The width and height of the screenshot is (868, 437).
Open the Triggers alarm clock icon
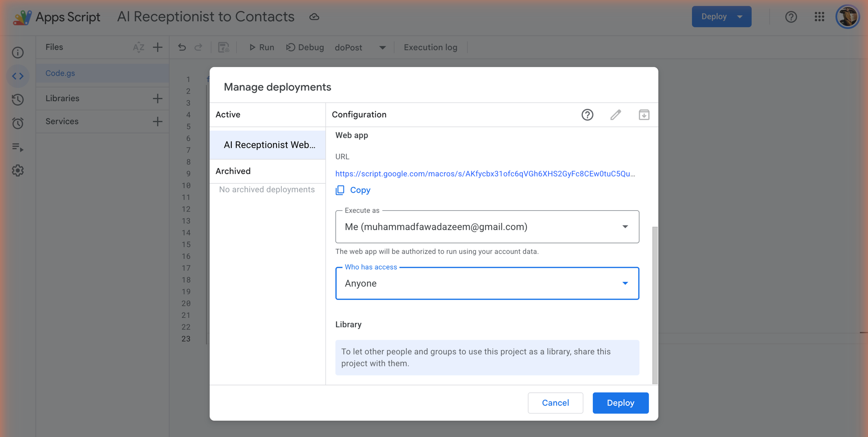[x=18, y=123]
